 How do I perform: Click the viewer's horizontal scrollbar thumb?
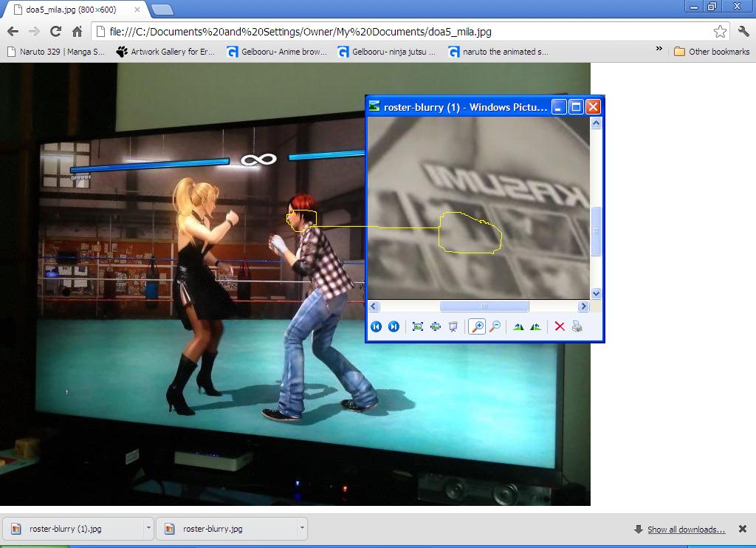484,306
